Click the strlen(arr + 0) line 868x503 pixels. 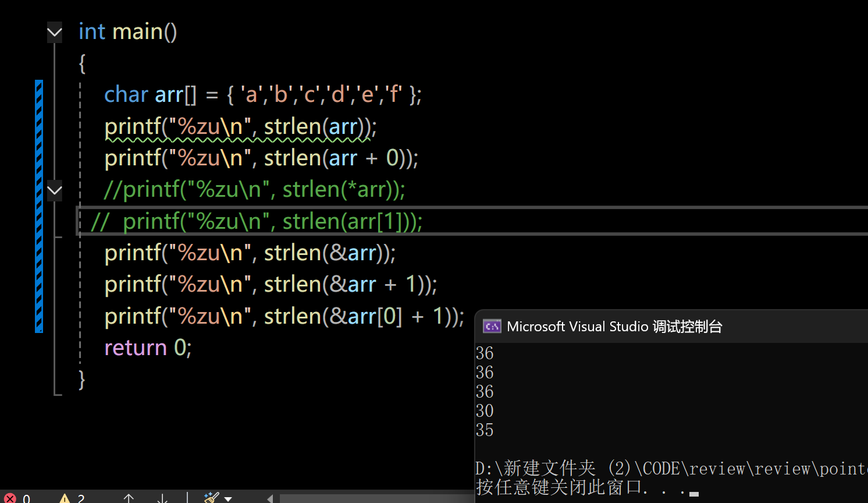point(261,158)
